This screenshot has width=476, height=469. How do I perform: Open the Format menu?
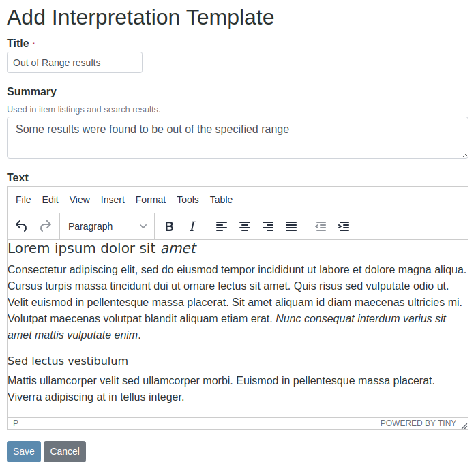[151, 200]
